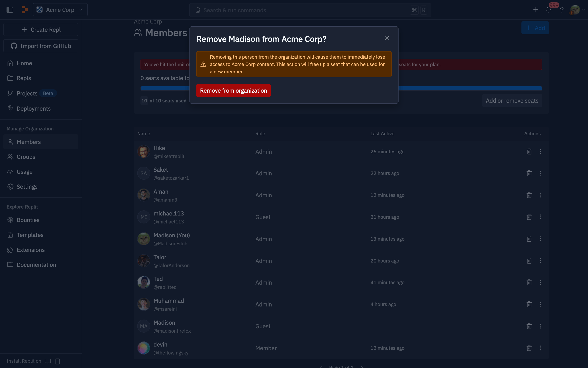Click trash icon for Ted
This screenshot has width=588, height=368.
[529, 283]
